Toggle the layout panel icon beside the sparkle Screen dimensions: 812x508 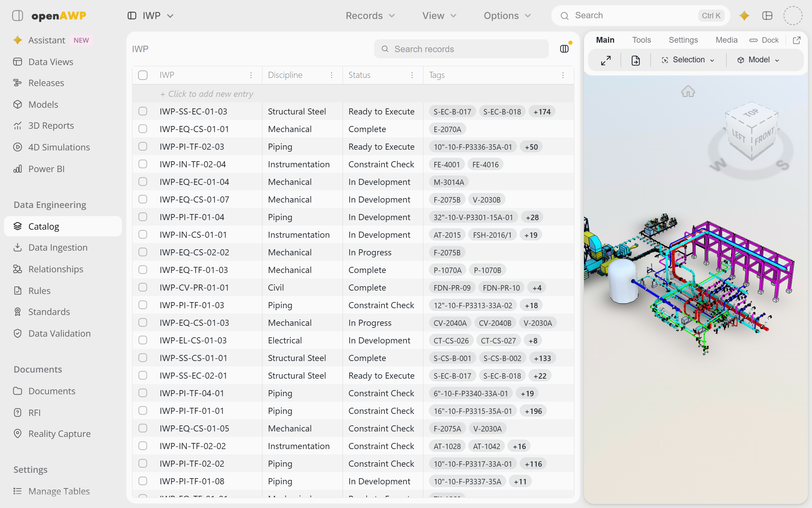767,16
